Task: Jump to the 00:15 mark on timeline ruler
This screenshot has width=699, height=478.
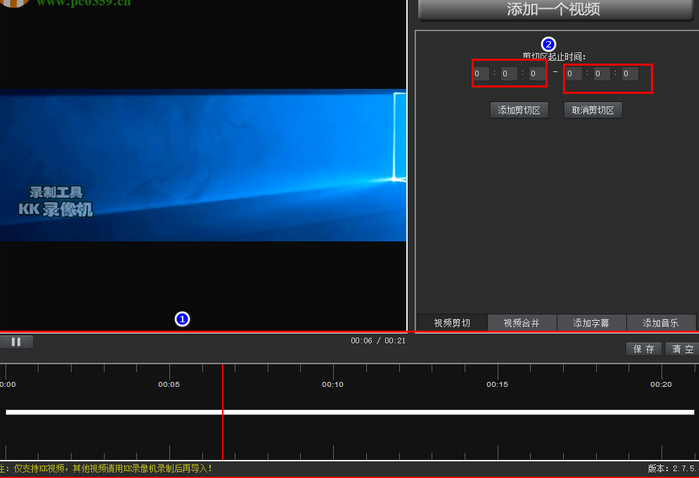Action: tap(497, 385)
